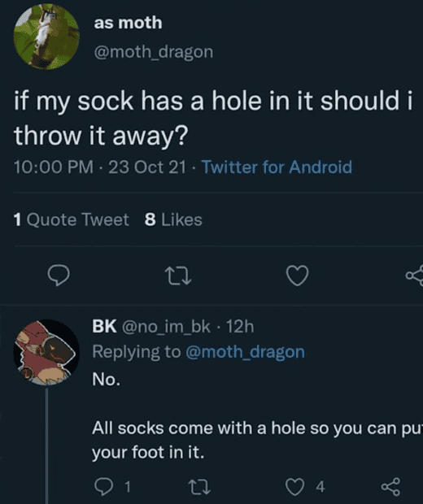The width and height of the screenshot is (423, 504).
Task: Open the as moth display name
Action: click(128, 23)
